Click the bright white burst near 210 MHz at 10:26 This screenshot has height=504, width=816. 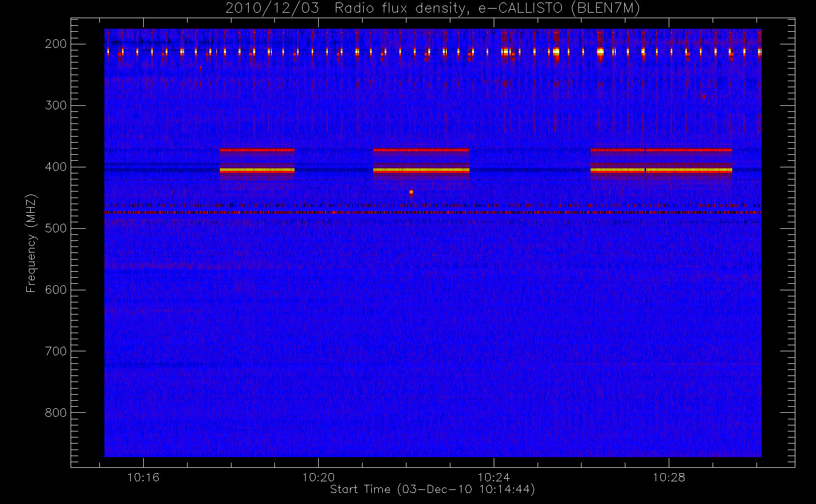(600, 51)
